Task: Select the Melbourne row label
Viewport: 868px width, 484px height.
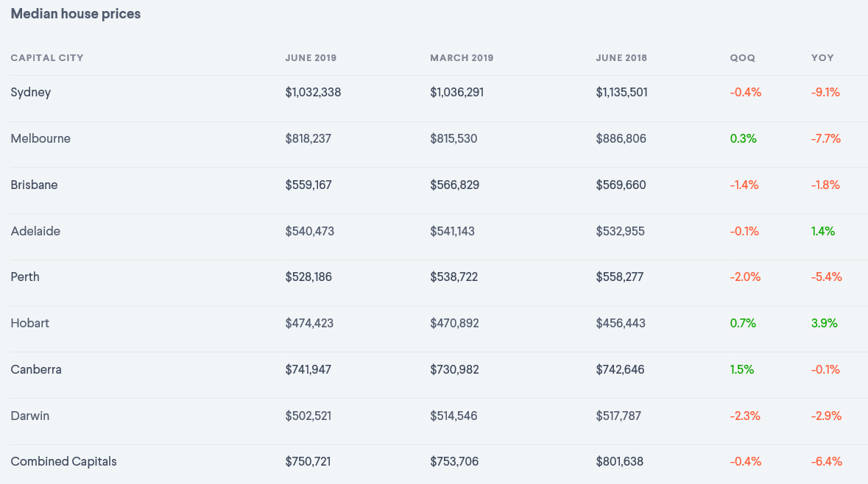Action: (40, 139)
